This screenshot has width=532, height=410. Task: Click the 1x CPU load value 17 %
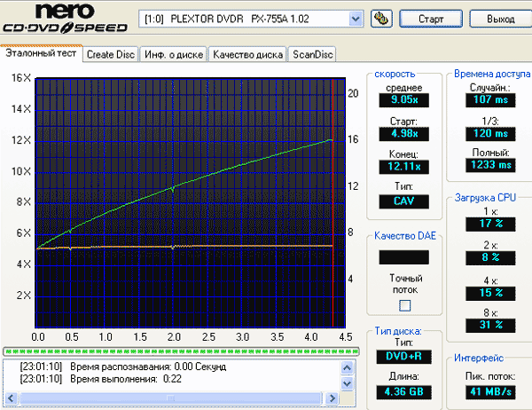pyautogui.click(x=490, y=224)
